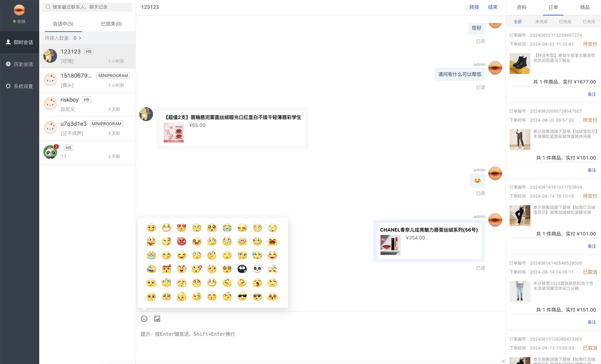601x364 pixels.
Task: Insert the laughing with tears emoji
Action: click(x=151, y=269)
